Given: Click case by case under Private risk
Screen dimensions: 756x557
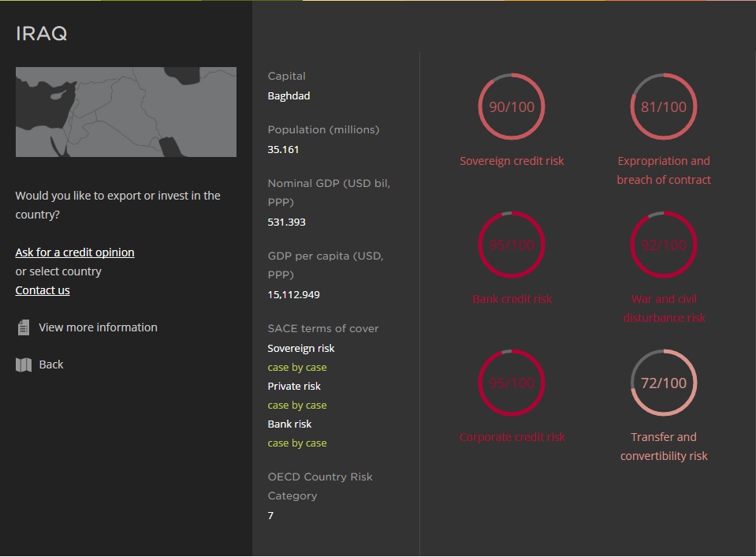Looking at the screenshot, I should (x=297, y=406).
